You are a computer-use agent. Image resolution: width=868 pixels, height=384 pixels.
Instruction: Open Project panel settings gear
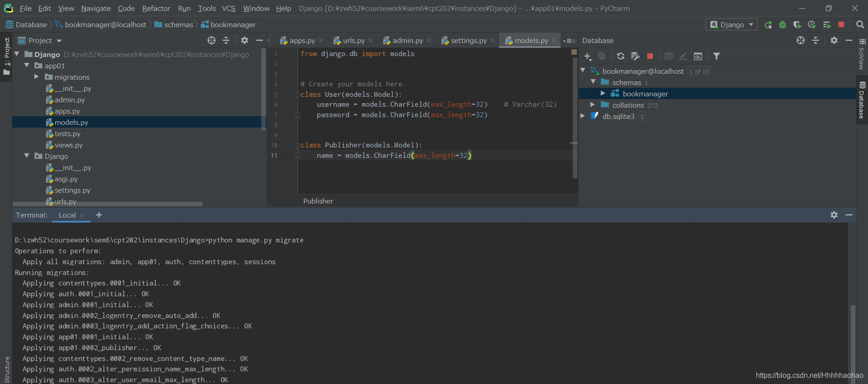tap(245, 40)
